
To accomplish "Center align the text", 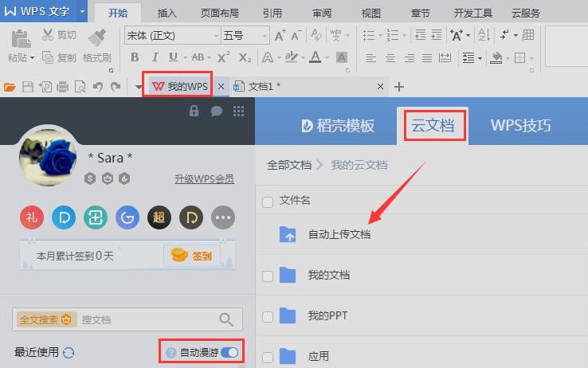I will click(390, 57).
